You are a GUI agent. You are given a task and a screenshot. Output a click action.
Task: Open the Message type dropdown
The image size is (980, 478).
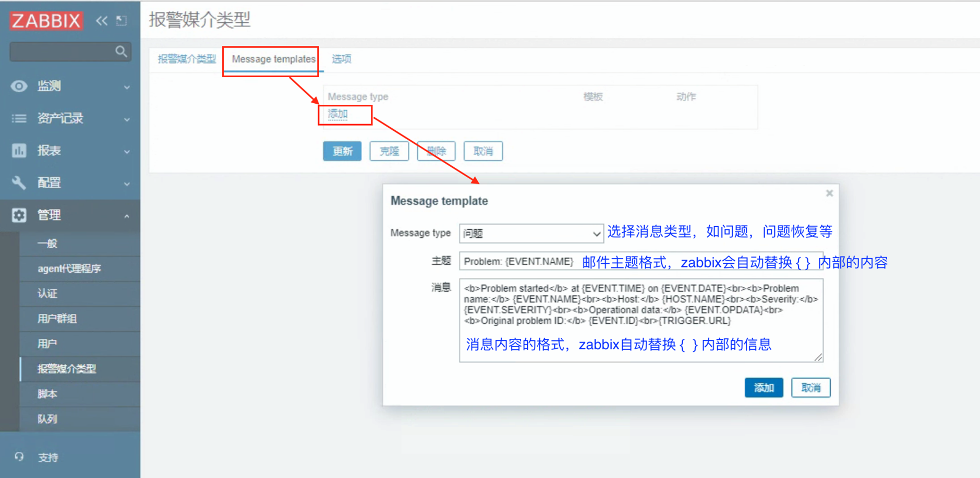click(531, 233)
